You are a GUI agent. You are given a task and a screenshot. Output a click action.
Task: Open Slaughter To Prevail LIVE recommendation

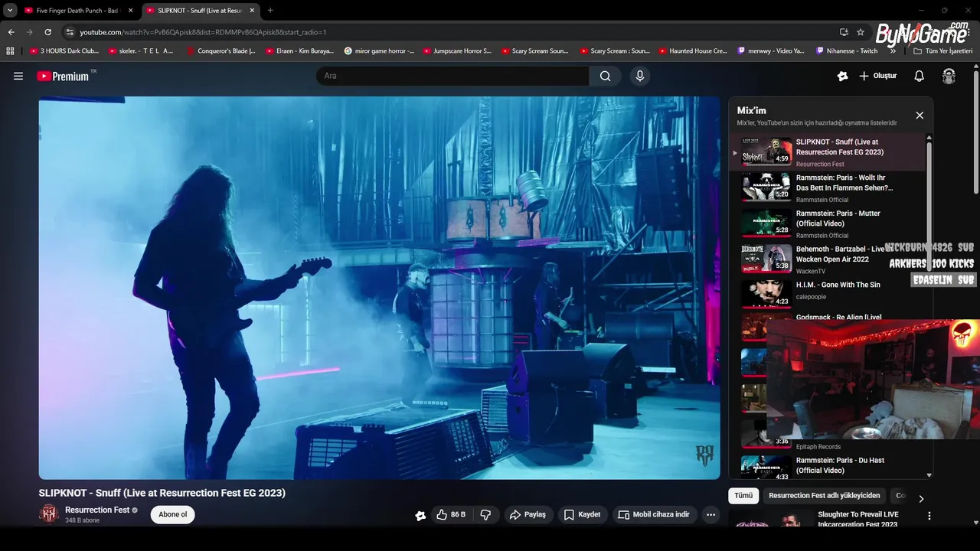(857, 519)
